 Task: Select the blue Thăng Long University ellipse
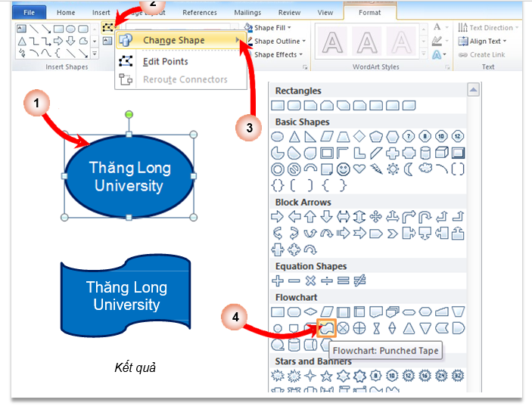(129, 177)
